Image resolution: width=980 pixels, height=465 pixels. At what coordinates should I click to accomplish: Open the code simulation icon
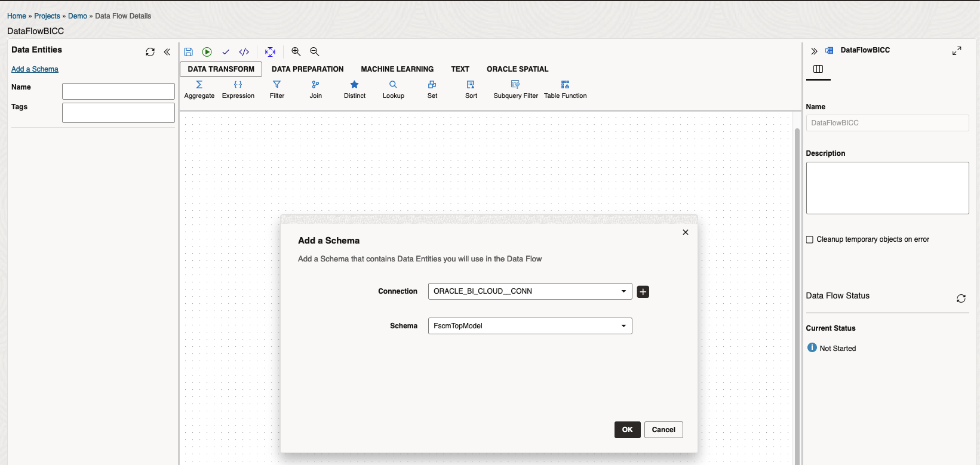tap(244, 52)
